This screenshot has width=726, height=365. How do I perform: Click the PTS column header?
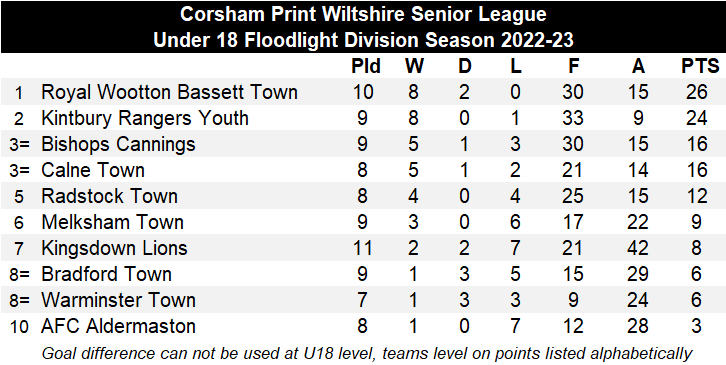tap(700, 66)
